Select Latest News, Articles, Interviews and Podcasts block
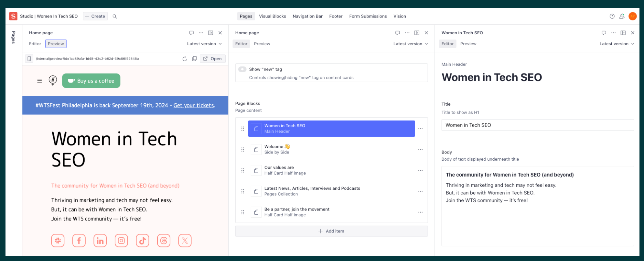The width and height of the screenshot is (644, 261). point(331,191)
